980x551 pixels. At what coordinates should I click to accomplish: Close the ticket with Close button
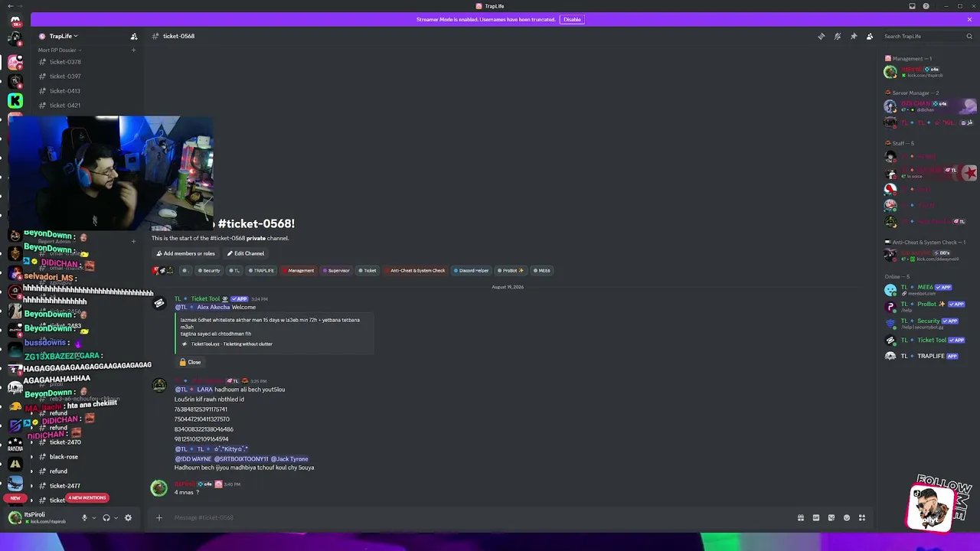(190, 362)
